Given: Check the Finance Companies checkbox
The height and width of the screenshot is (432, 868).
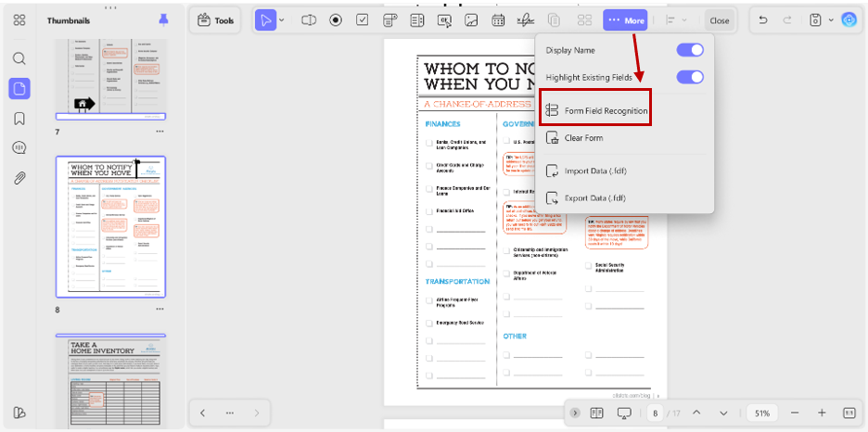Looking at the screenshot, I should [x=429, y=188].
